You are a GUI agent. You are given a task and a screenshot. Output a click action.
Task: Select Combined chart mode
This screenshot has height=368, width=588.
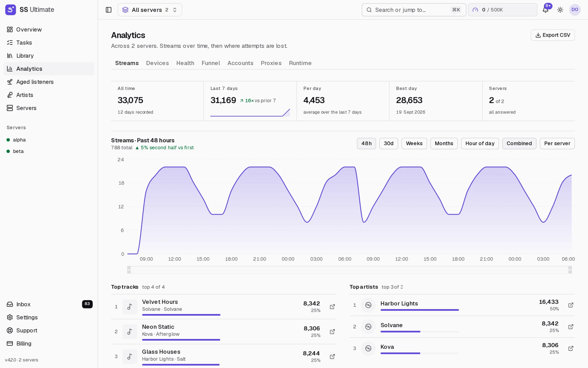519,143
